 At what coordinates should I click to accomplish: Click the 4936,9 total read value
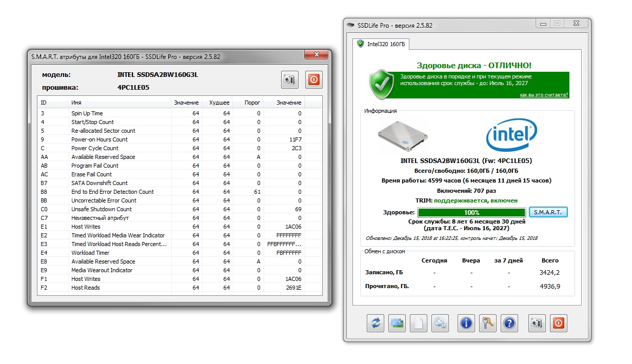pos(550,286)
